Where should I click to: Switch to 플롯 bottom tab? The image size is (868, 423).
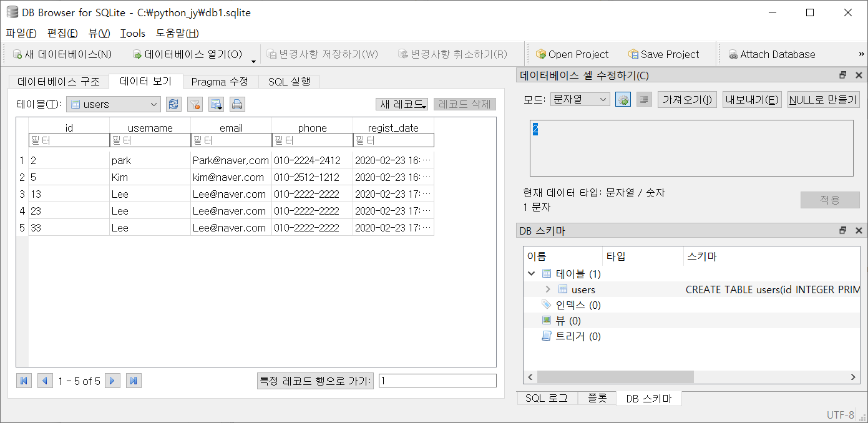click(x=597, y=398)
